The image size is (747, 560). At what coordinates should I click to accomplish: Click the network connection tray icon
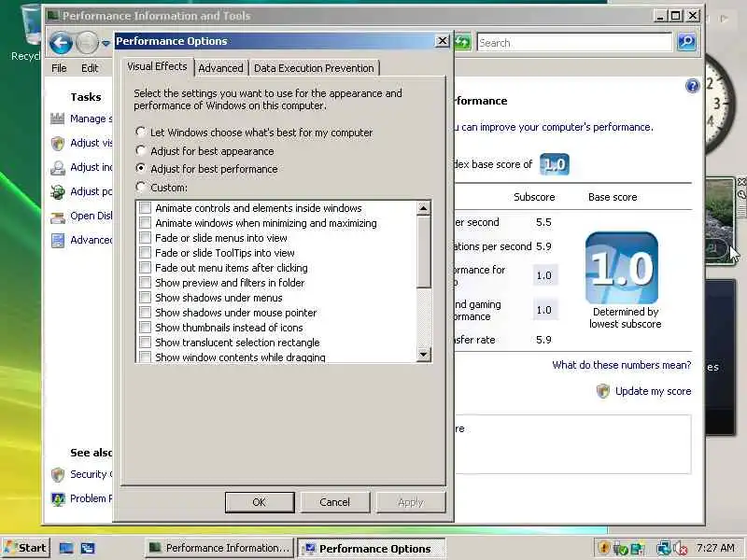[x=663, y=548]
